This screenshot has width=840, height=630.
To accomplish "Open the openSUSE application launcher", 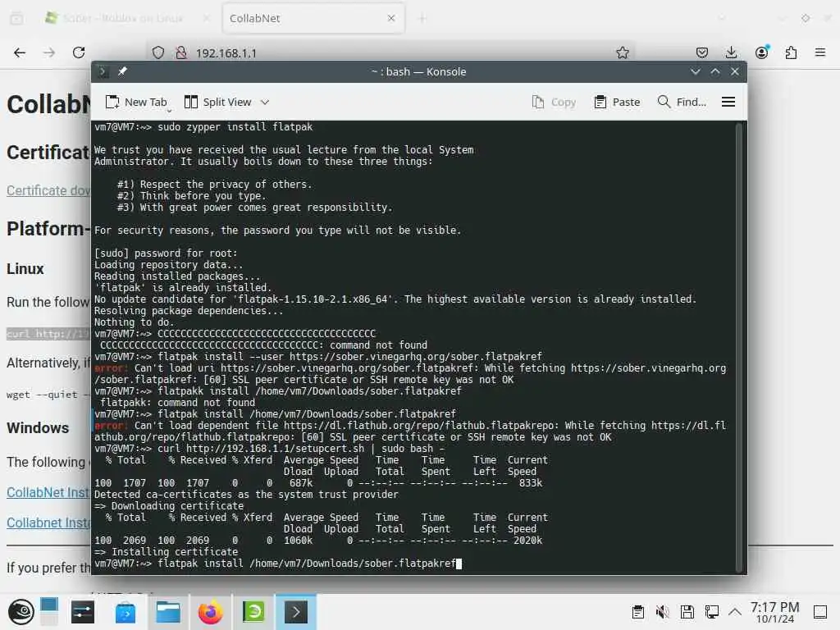I will click(x=21, y=612).
